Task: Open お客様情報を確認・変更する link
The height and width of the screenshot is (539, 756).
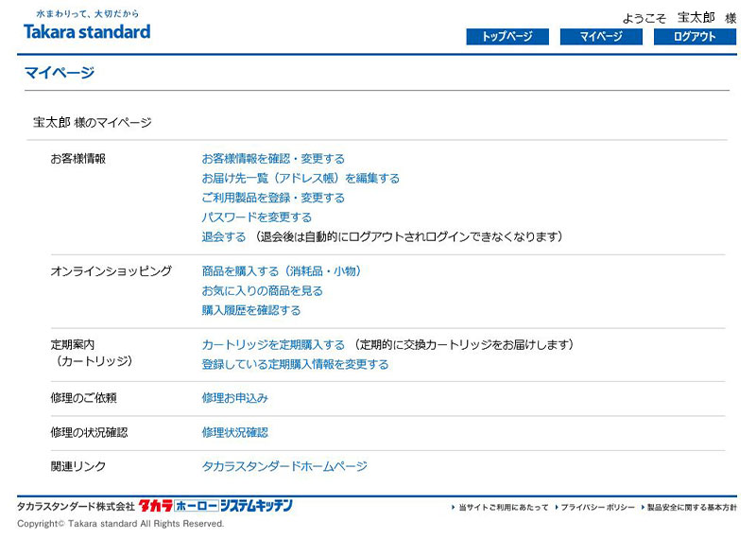Action: point(273,159)
